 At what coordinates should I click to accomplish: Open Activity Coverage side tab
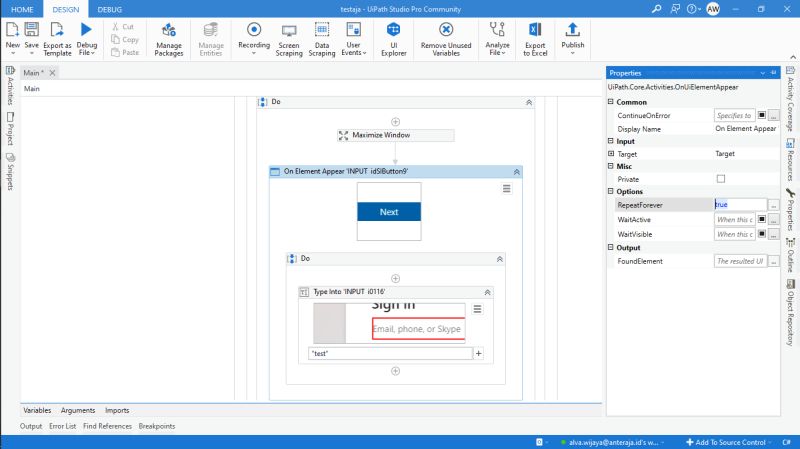pos(790,99)
